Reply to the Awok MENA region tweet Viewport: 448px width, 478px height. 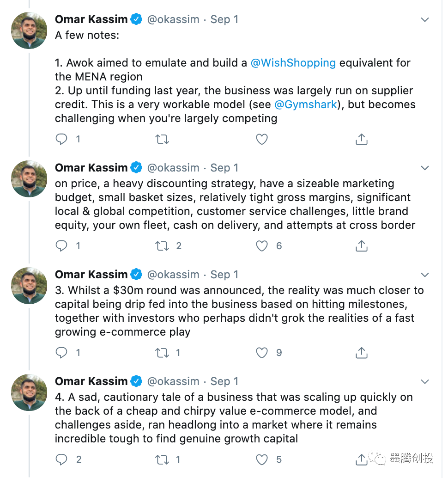pos(61,139)
